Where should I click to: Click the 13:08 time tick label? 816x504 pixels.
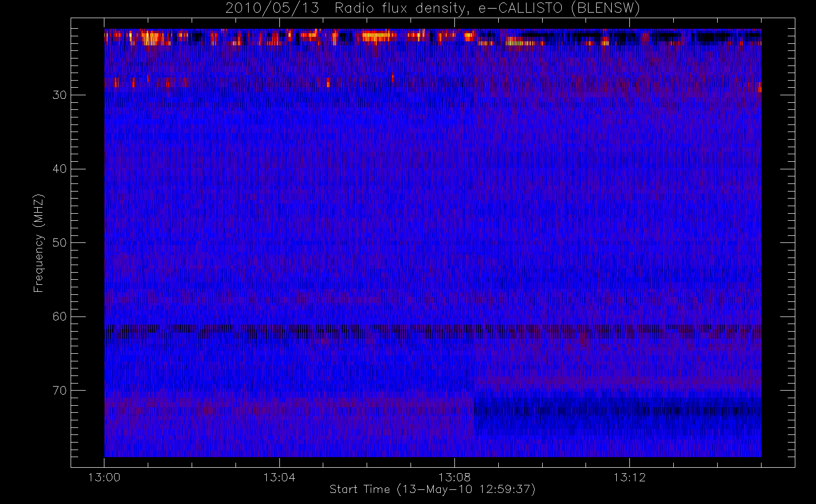pos(454,477)
